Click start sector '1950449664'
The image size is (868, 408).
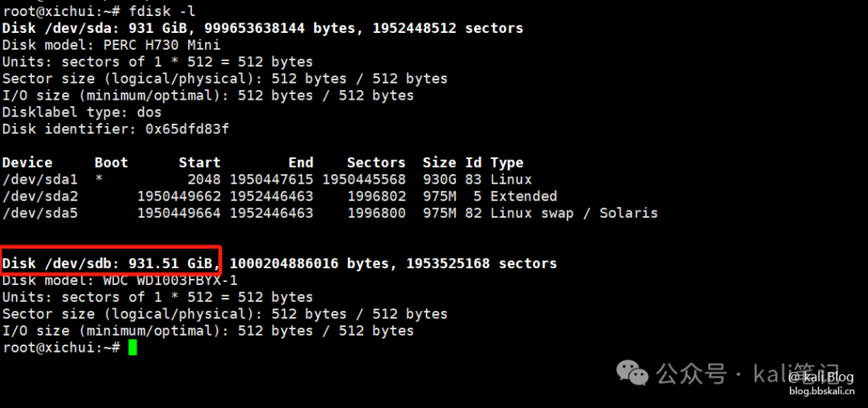178,214
